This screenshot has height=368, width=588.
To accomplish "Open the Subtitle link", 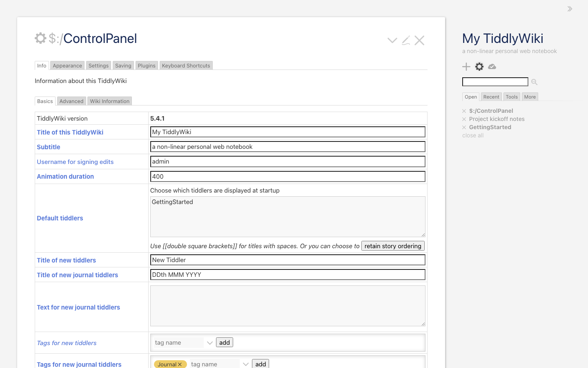I will click(x=49, y=147).
